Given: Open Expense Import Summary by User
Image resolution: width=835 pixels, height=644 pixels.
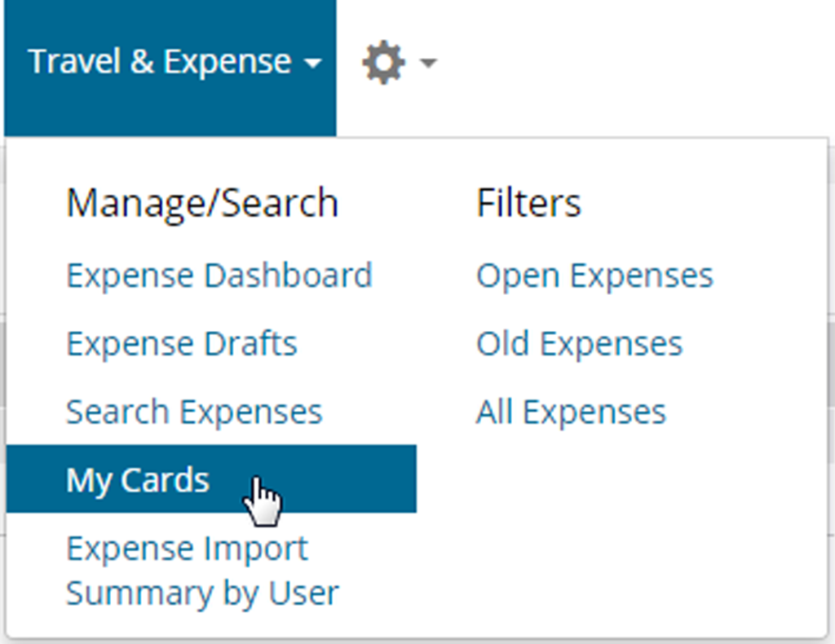Looking at the screenshot, I should pyautogui.click(x=202, y=571).
